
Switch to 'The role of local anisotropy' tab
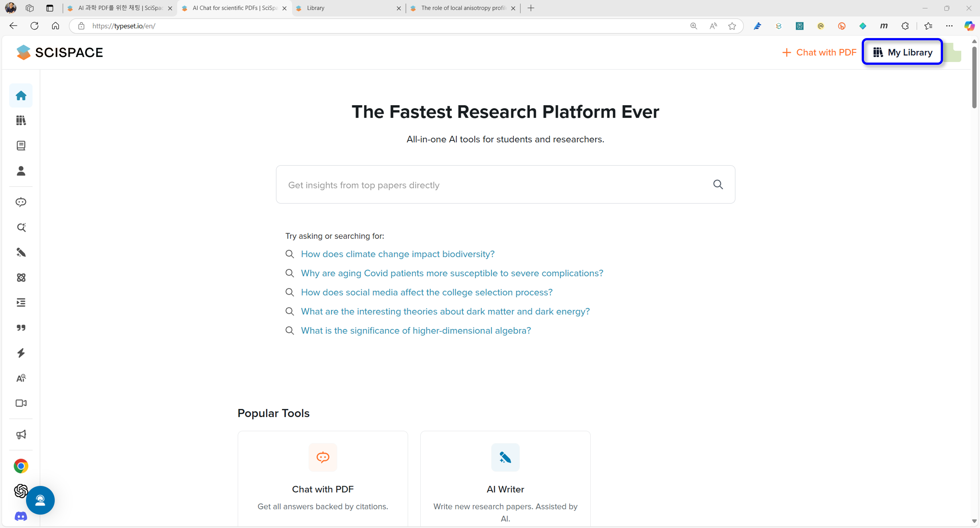click(x=463, y=8)
